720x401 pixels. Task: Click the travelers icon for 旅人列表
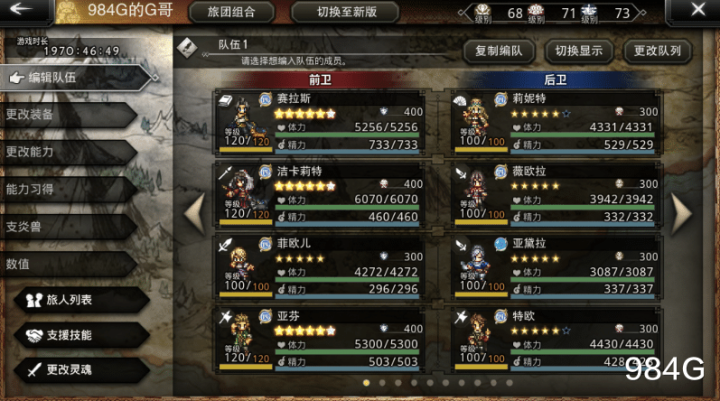point(34,300)
